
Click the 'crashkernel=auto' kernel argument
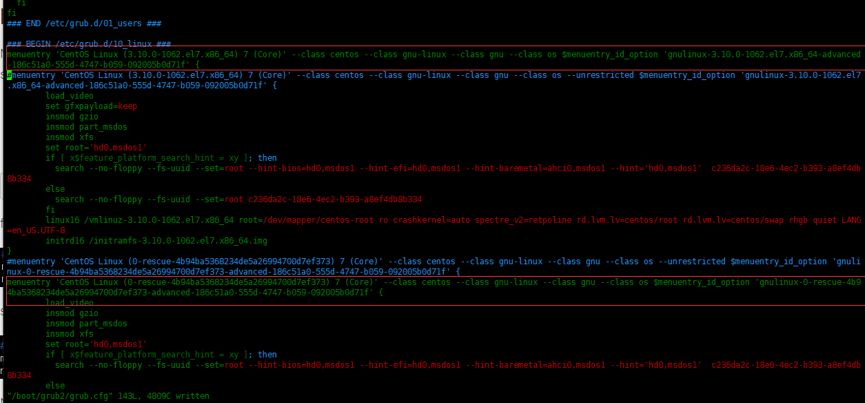click(x=432, y=220)
